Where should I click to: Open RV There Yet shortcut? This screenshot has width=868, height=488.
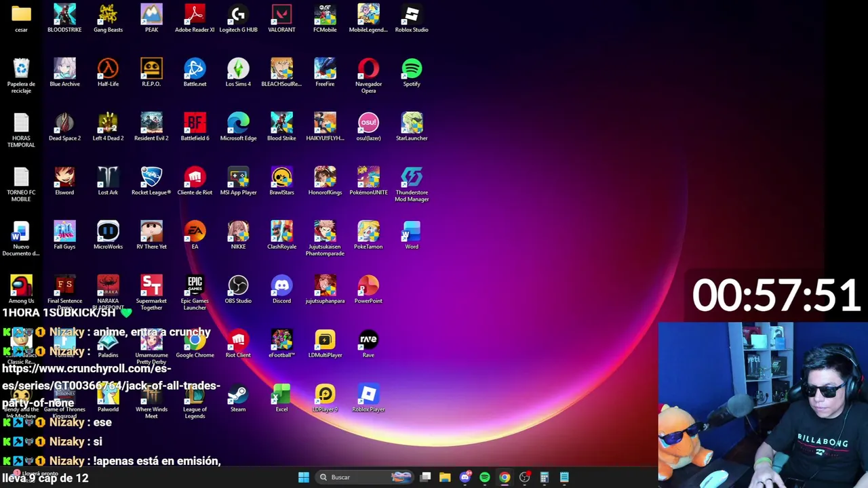151,235
